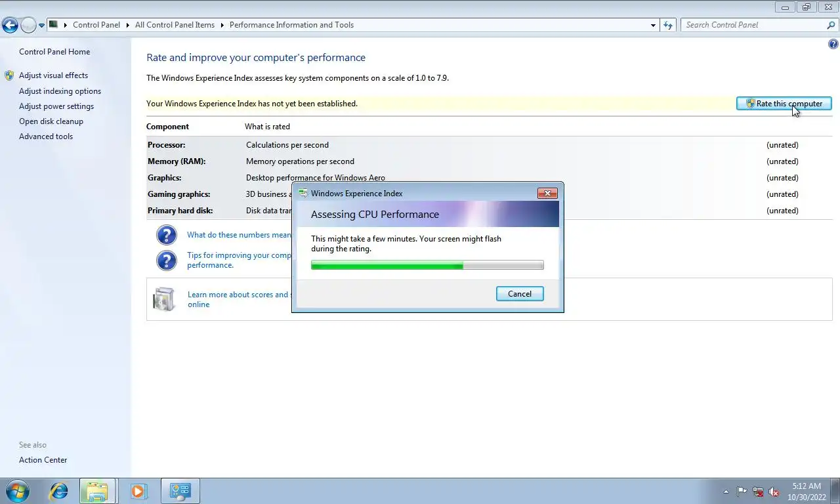The height and width of the screenshot is (504, 840).
Task: Click the question icon beside Tips for improving
Action: pyautogui.click(x=167, y=260)
